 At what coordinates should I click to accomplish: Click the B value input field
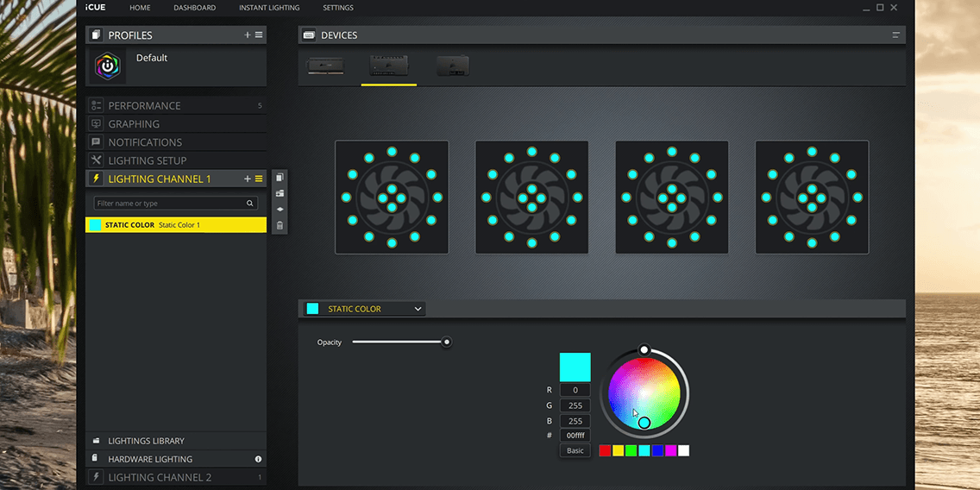point(575,421)
